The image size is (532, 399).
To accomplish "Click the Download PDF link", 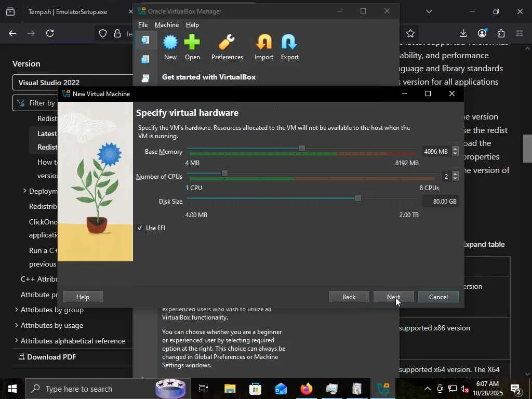I will [47, 357].
